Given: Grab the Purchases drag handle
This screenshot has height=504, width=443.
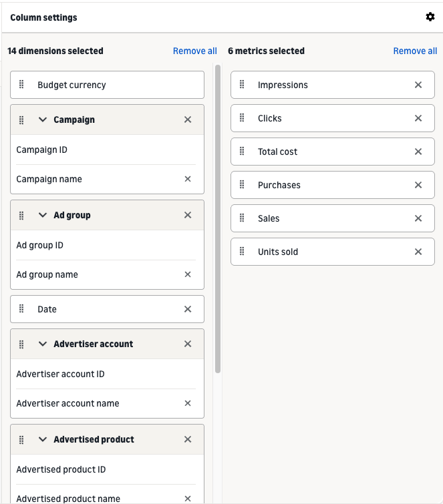Looking at the screenshot, I should click(x=242, y=184).
